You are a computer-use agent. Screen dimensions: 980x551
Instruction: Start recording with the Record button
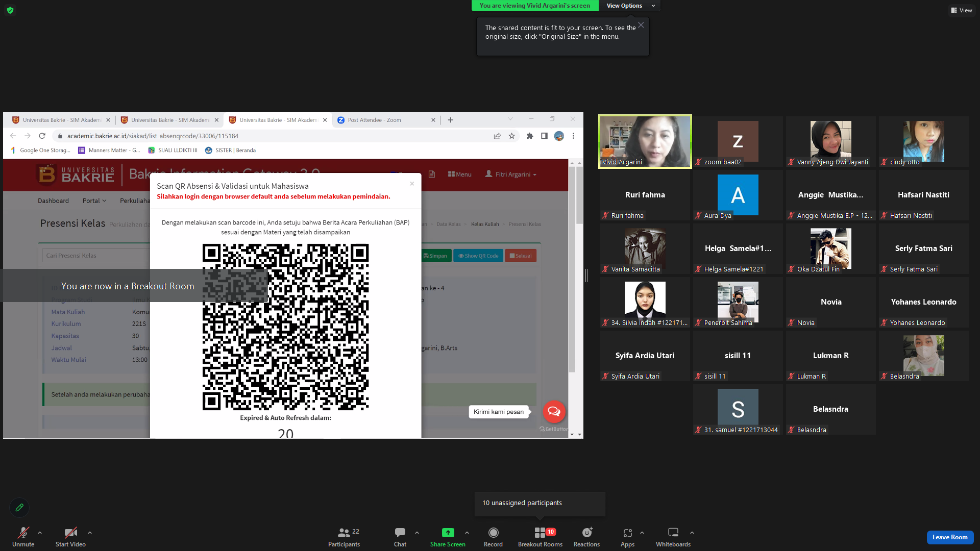tap(493, 537)
